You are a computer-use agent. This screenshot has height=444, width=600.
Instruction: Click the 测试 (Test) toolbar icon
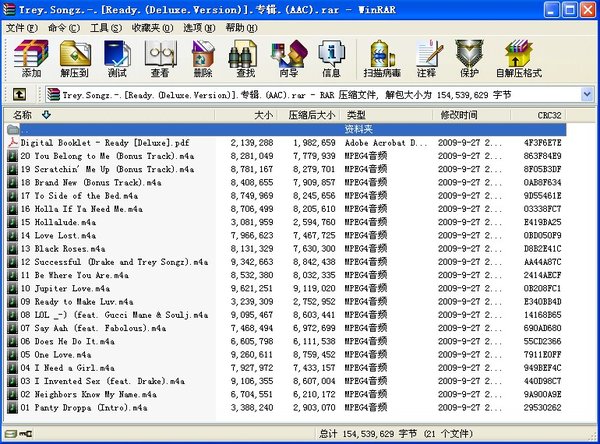coord(117,59)
